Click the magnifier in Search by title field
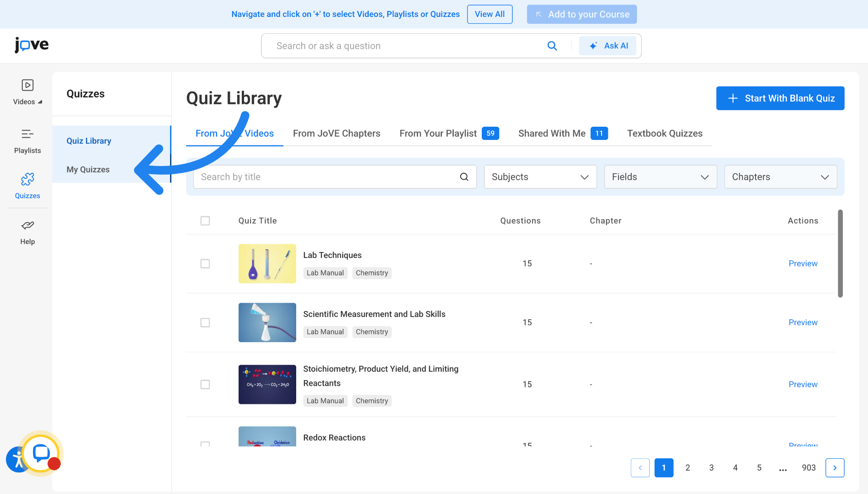 [464, 177]
